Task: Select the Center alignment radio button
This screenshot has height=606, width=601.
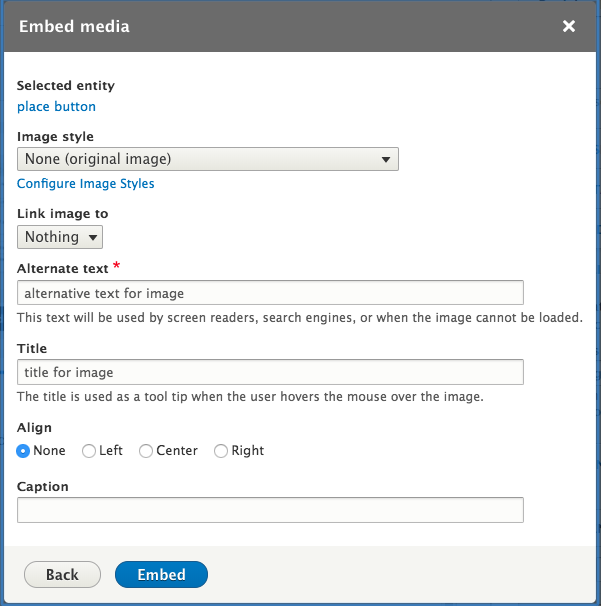Action: (146, 451)
